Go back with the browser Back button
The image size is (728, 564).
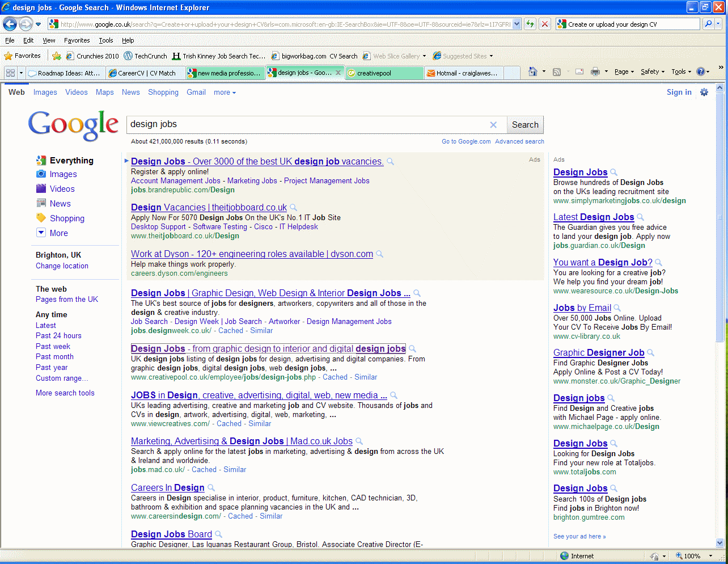click(x=10, y=24)
